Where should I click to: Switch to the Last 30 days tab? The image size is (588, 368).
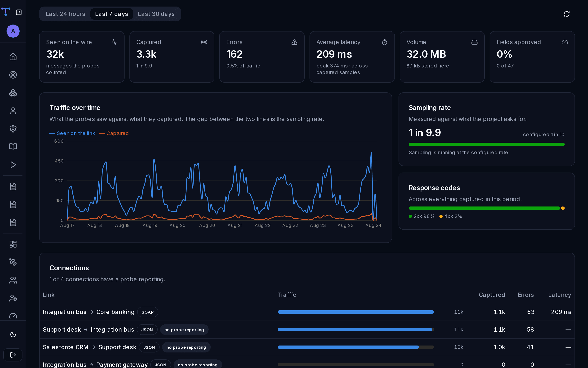(x=156, y=14)
